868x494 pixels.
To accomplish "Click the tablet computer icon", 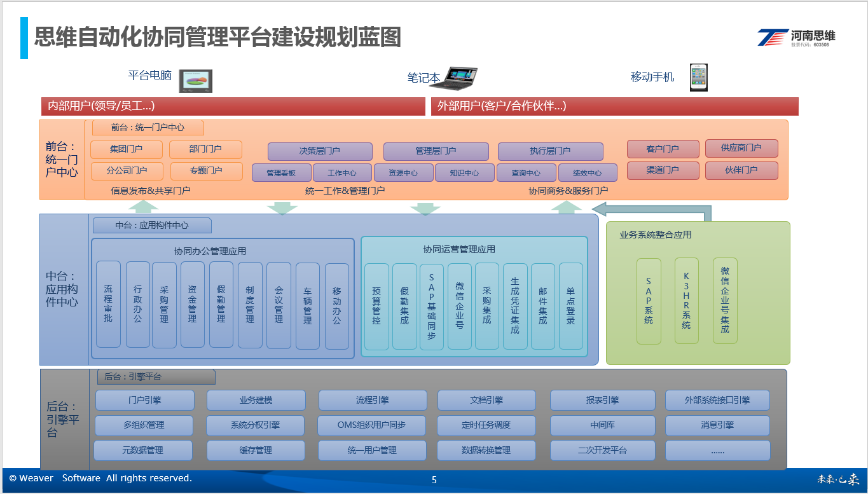I will [x=196, y=81].
